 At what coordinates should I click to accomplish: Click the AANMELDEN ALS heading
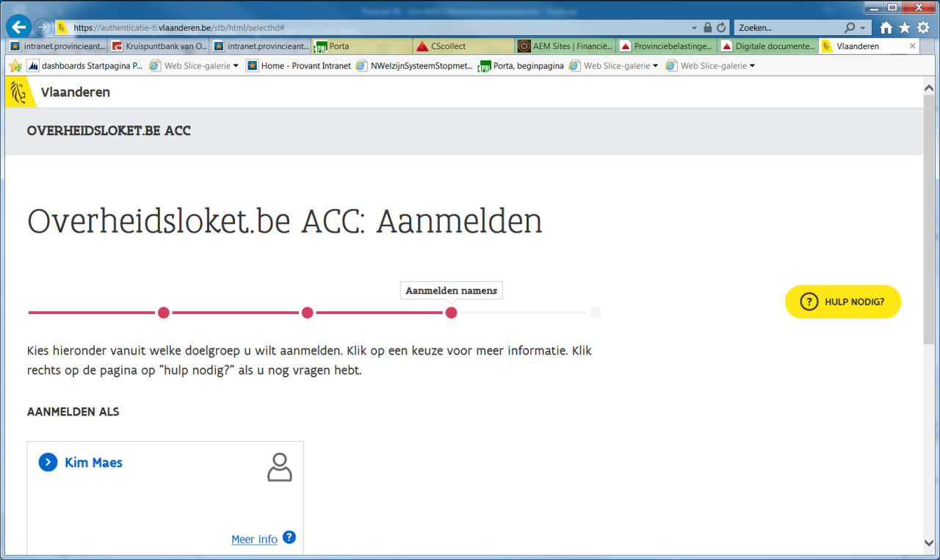[x=73, y=412]
